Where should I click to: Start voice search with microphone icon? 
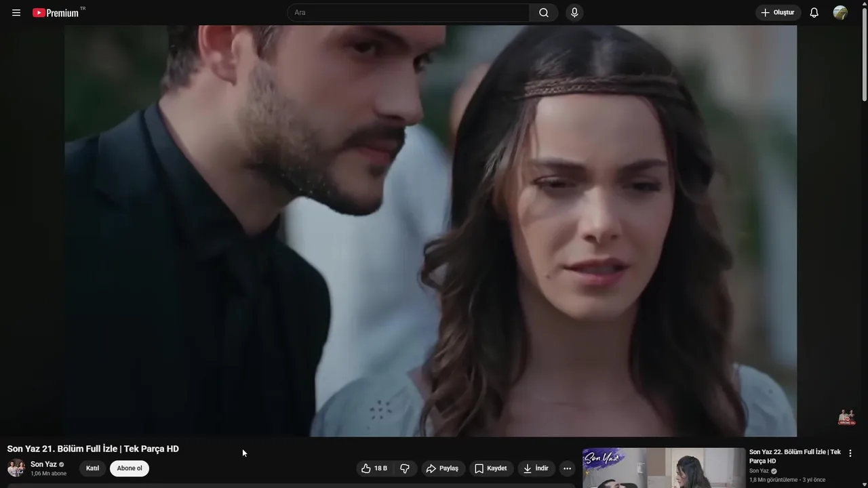[574, 13]
